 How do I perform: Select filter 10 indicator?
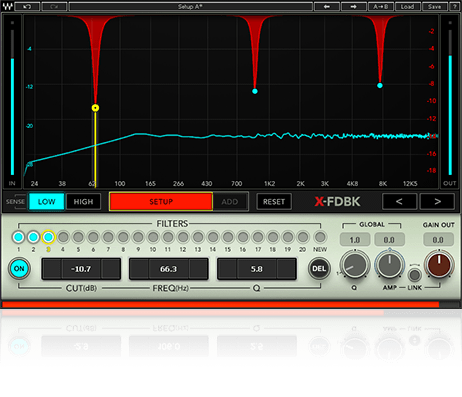click(153, 237)
